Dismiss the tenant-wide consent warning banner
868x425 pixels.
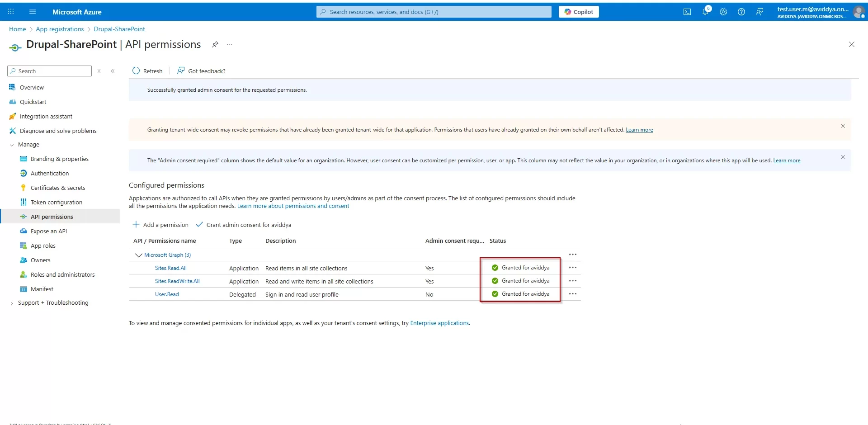tap(843, 126)
